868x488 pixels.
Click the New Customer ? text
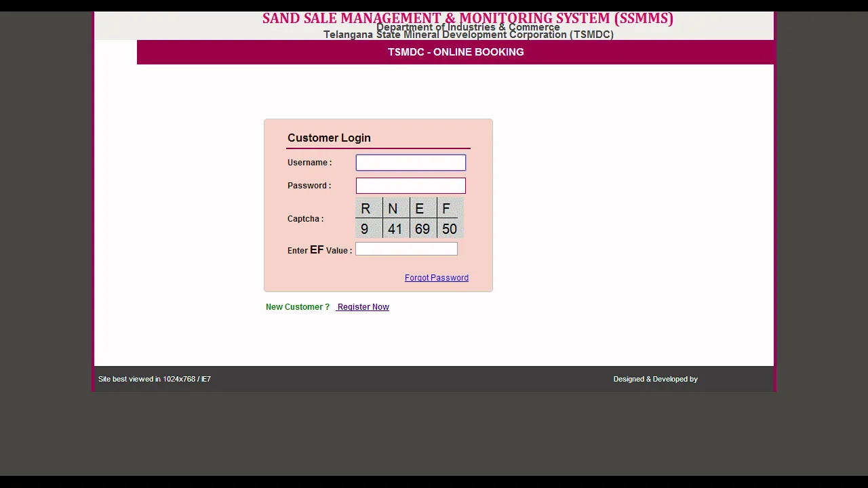point(298,307)
